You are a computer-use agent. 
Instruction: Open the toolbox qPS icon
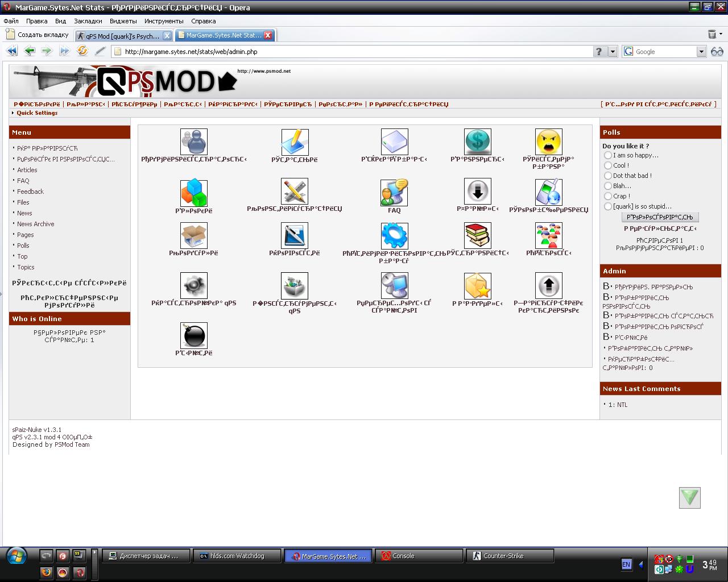click(x=295, y=285)
